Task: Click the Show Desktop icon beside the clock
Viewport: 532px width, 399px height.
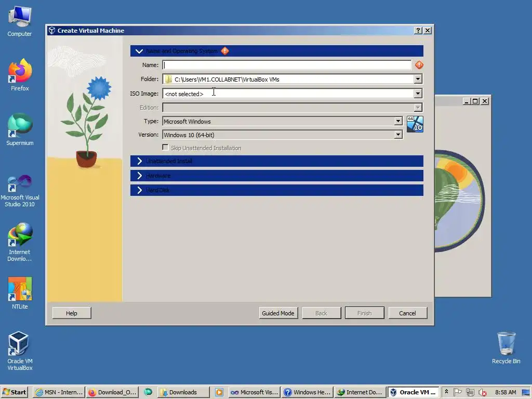Action: point(526,392)
